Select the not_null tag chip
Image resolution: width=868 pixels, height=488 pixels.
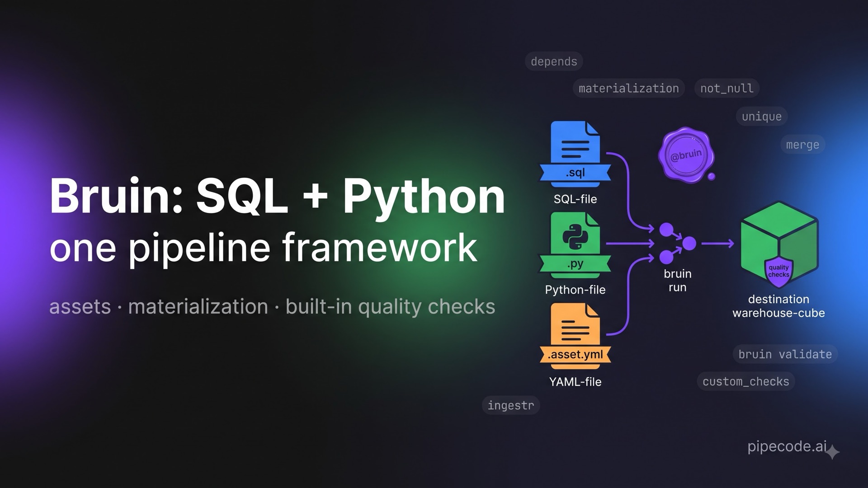(x=726, y=88)
